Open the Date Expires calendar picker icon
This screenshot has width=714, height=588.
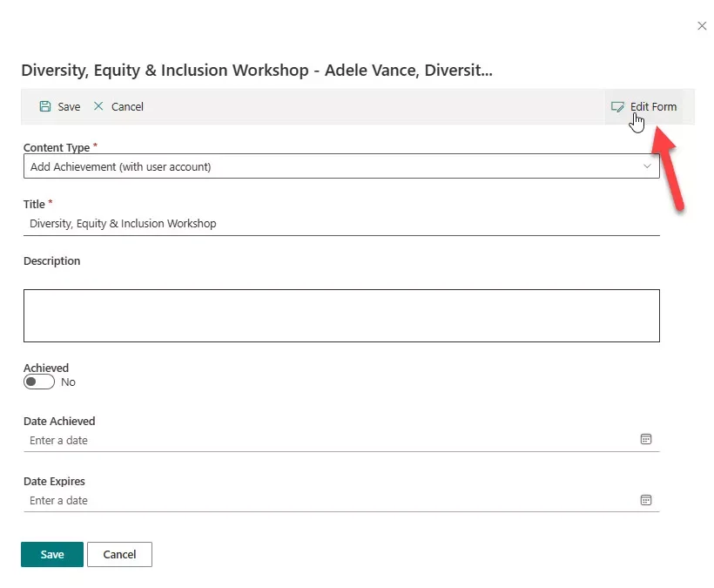pyautogui.click(x=646, y=500)
